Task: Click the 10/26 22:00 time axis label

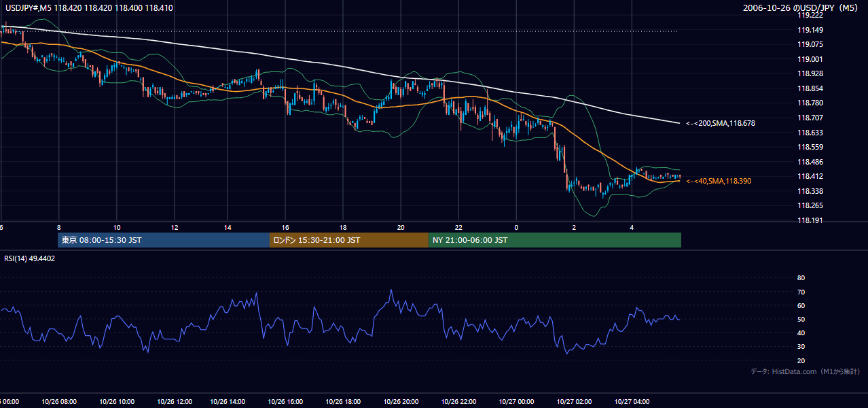Action: point(460,402)
